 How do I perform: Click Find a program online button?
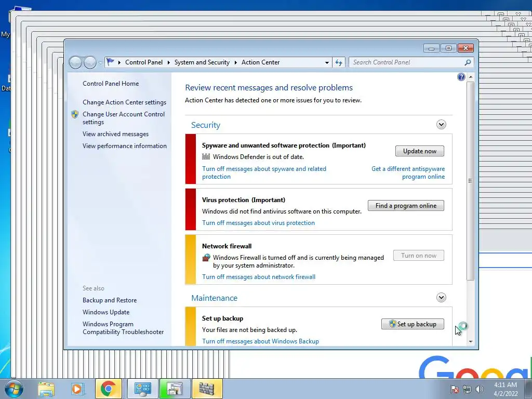pyautogui.click(x=406, y=206)
